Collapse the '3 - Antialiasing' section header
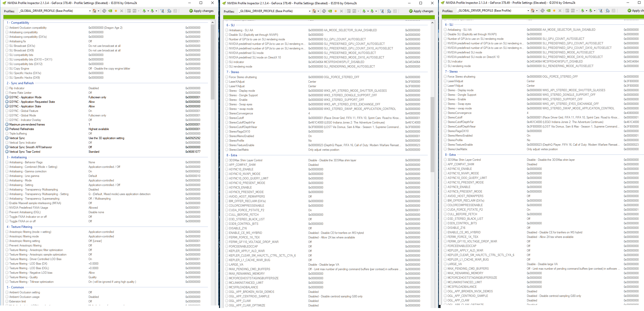 [x=17, y=157]
